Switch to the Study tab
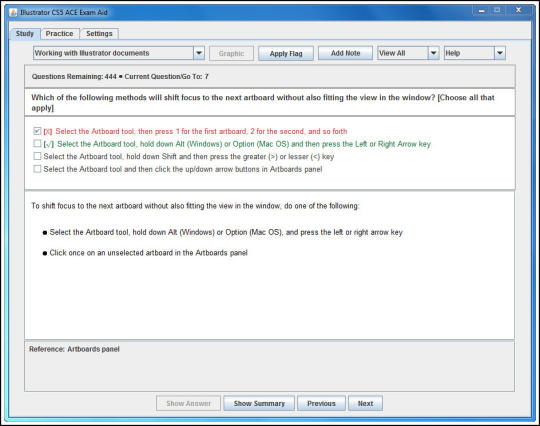The height and width of the screenshot is (426, 540). (x=24, y=34)
